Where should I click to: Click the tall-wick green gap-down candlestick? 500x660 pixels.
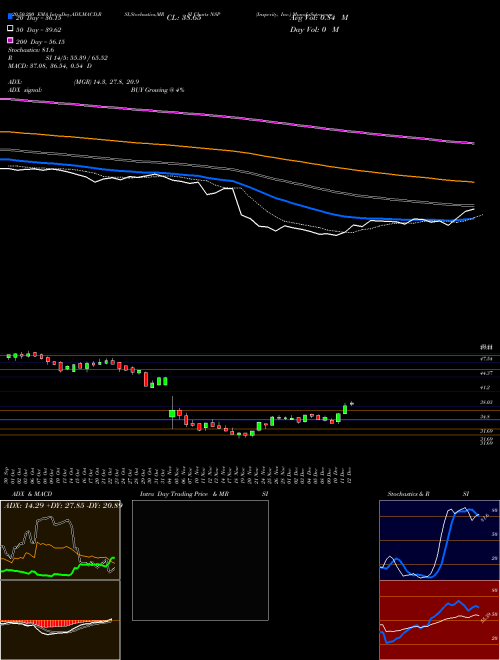[172, 413]
